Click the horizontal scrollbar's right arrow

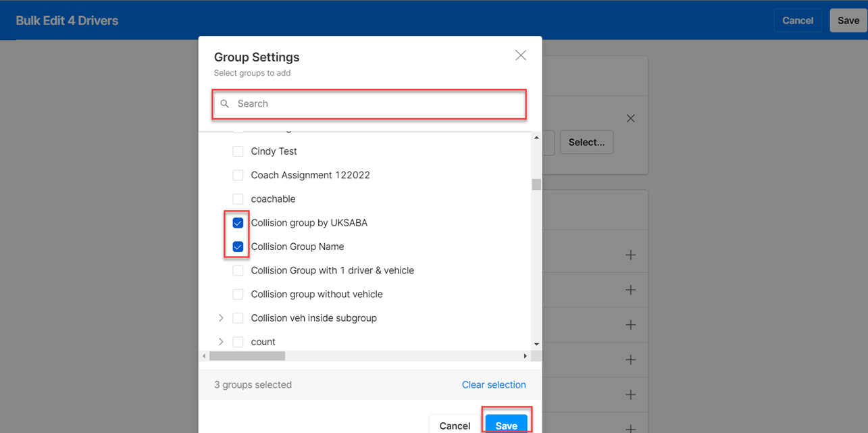pos(526,356)
